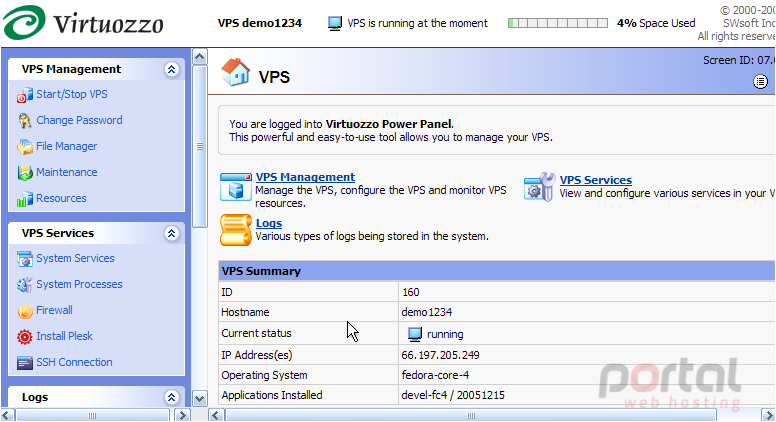Click the Maintenance icon in sidebar
Image resolution: width=776 pixels, height=422 pixels.
pos(25,172)
